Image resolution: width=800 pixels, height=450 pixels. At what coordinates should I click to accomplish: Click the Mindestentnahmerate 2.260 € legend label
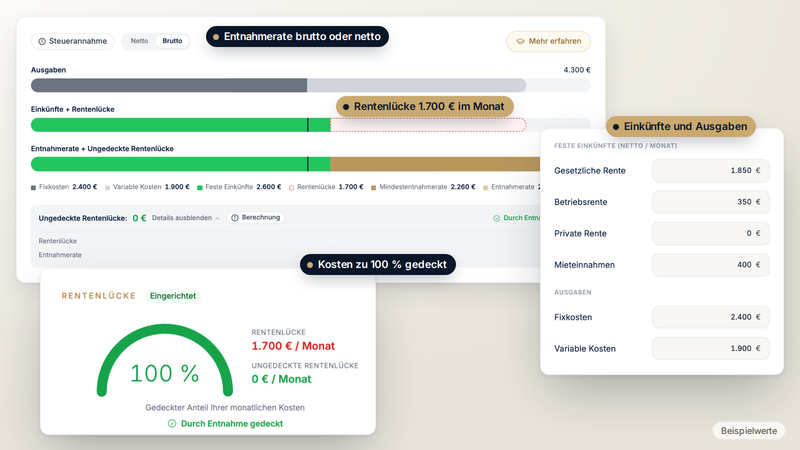tap(427, 187)
